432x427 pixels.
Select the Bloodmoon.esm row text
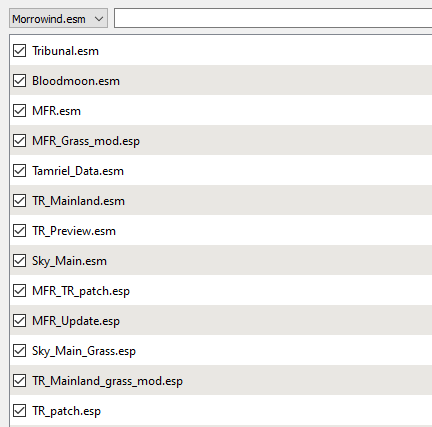point(76,81)
